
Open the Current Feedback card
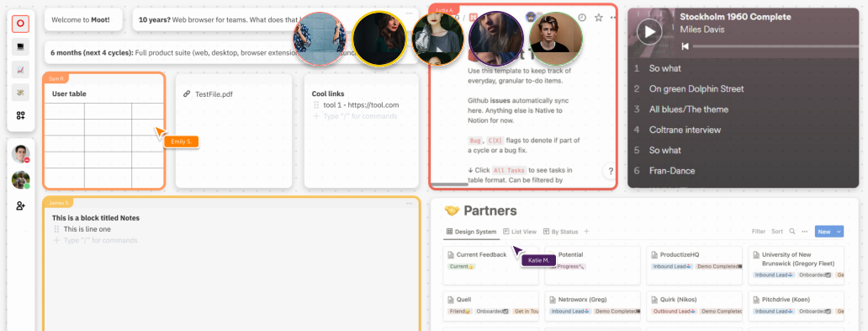click(x=490, y=265)
